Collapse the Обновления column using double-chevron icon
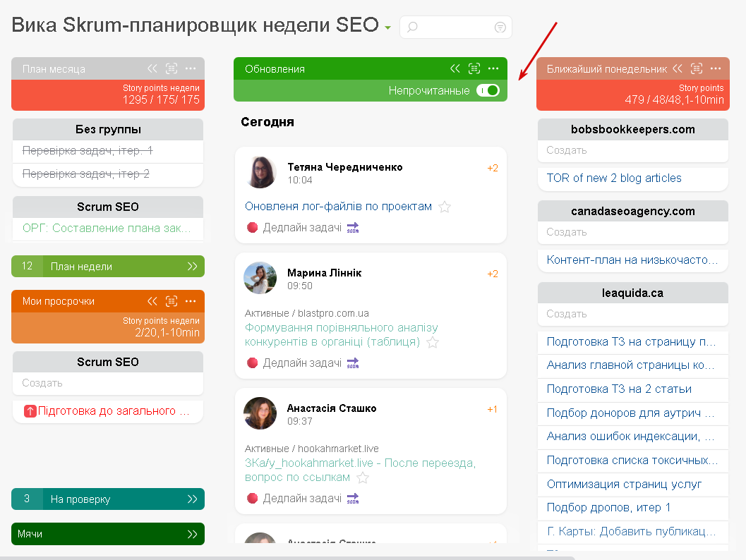Image resolution: width=746 pixels, height=560 pixels. point(455,68)
